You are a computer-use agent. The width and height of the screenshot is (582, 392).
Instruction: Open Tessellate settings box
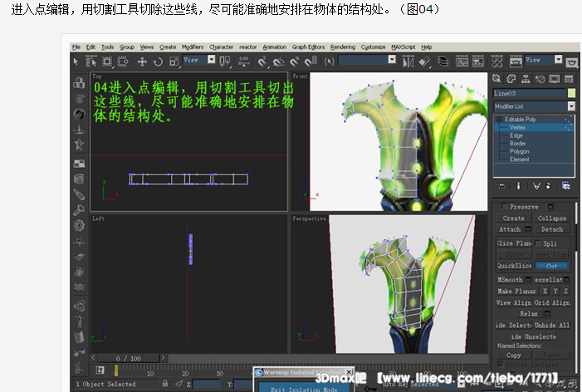[566, 279]
